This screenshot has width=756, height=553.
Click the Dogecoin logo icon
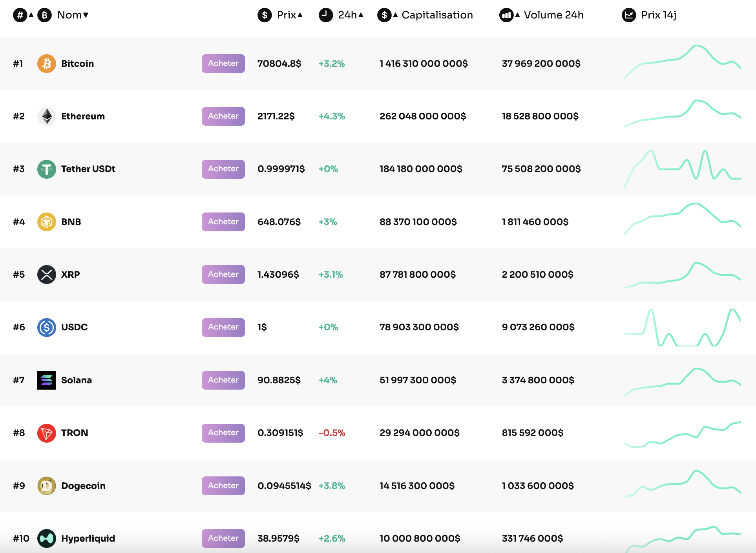tap(46, 485)
